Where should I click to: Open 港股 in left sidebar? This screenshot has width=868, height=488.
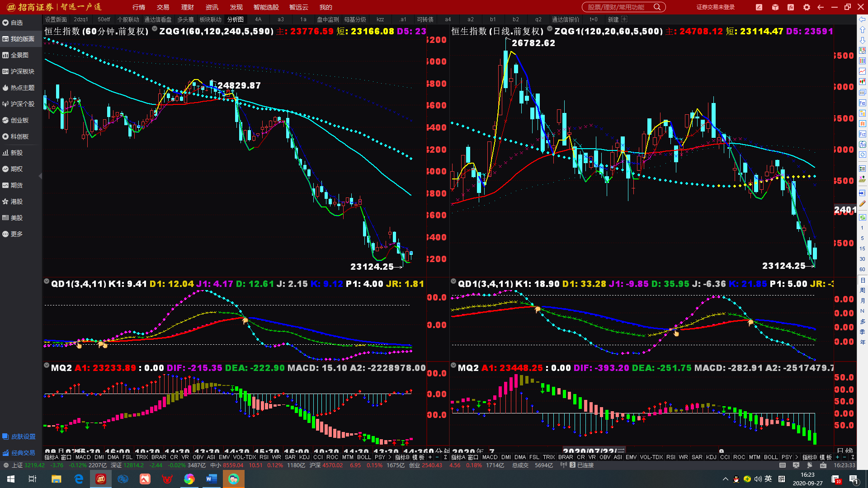[17, 202]
